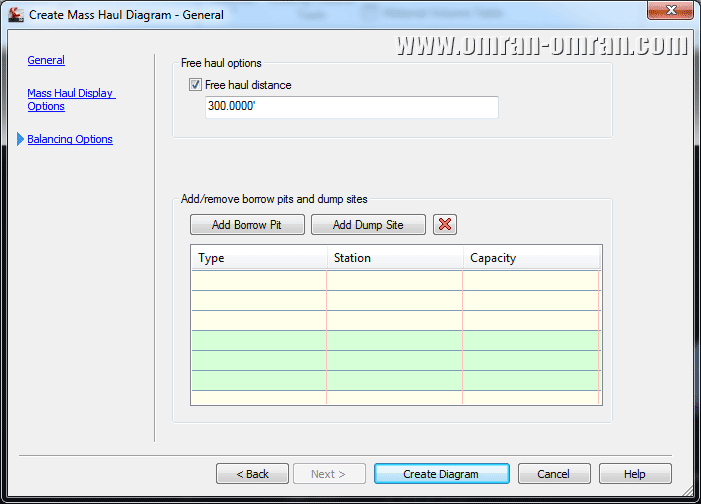Viewport: 701px width, 504px height.
Task: Click the Add Dump Site button
Action: coord(368,224)
